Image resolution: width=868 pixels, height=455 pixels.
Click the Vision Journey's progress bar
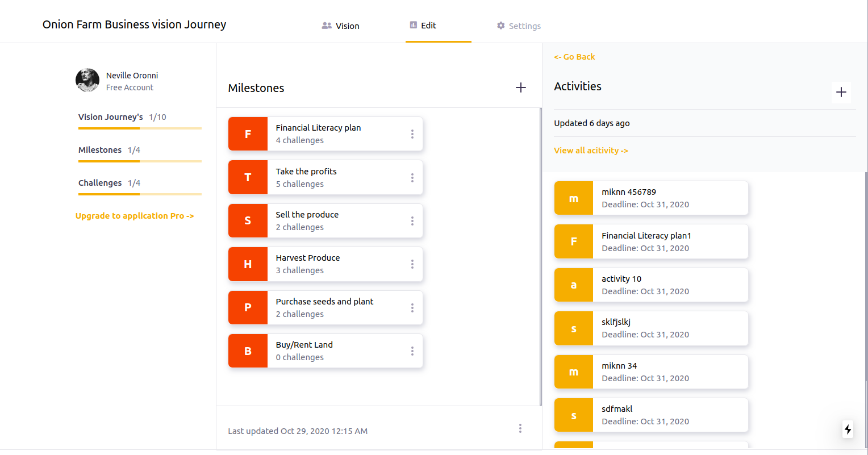click(x=140, y=128)
